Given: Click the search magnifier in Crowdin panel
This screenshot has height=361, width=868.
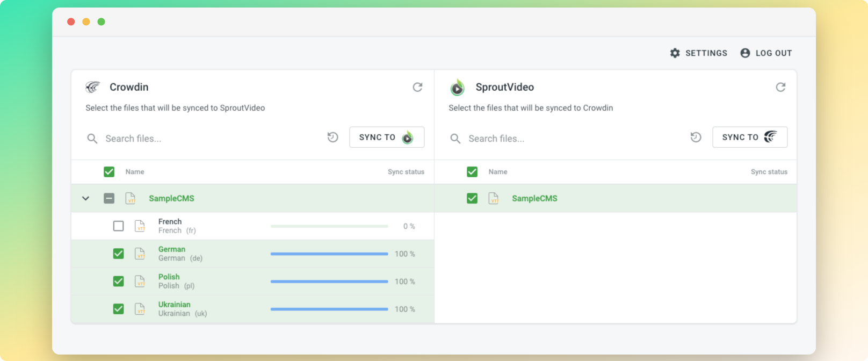Looking at the screenshot, I should (92, 139).
